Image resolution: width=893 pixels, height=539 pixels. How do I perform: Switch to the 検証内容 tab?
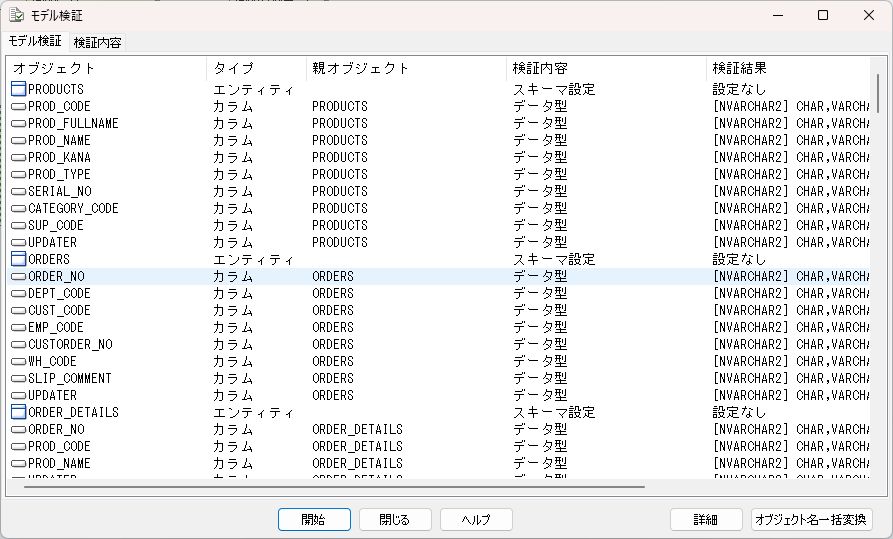[97, 43]
